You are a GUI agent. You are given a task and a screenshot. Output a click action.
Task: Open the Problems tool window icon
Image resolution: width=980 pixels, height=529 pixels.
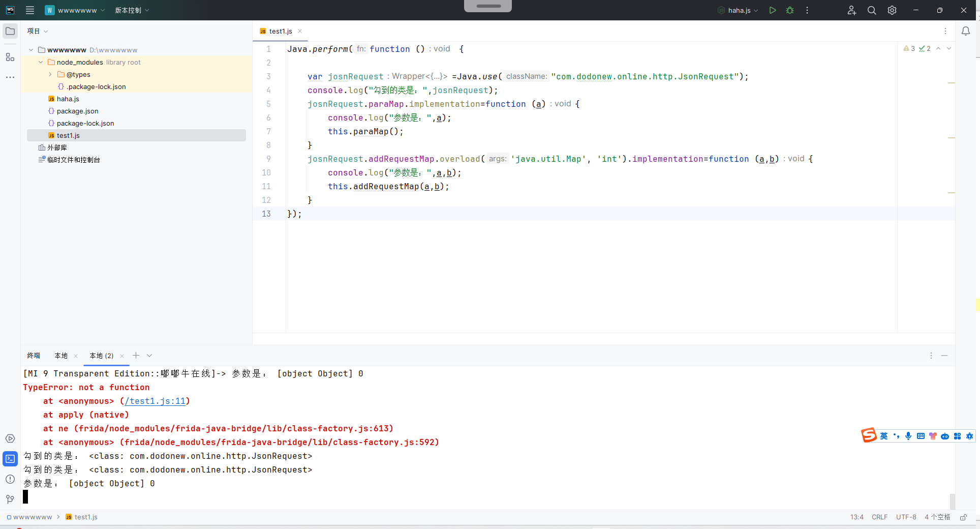point(10,479)
